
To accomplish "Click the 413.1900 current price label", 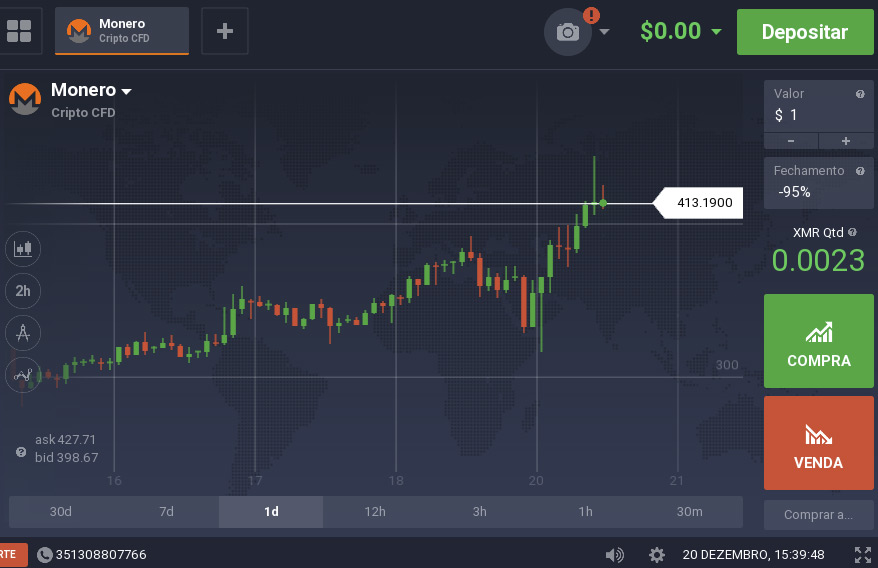I will (x=699, y=203).
